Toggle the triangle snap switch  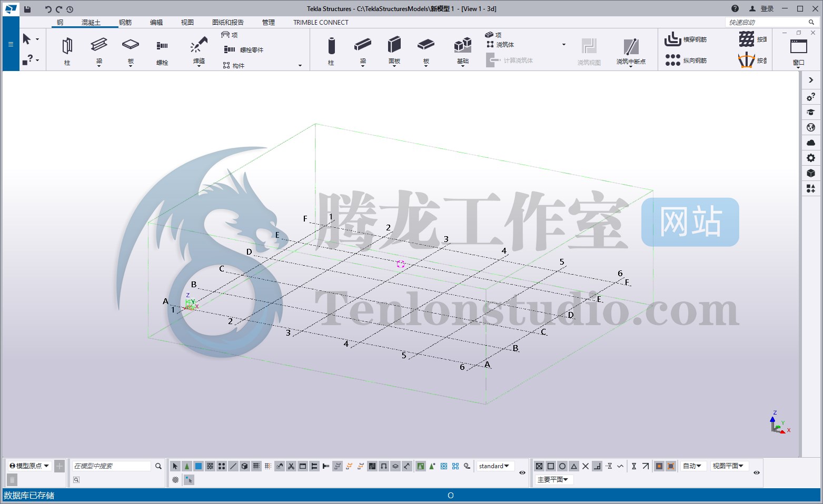574,466
